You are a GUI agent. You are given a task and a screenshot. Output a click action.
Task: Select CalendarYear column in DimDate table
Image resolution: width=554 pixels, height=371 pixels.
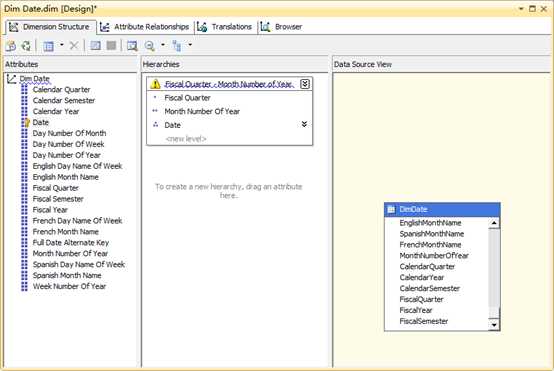pos(422,278)
